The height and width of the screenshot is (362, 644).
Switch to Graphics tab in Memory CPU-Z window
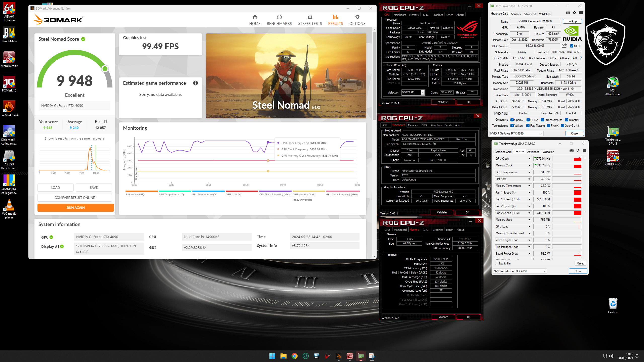(438, 230)
